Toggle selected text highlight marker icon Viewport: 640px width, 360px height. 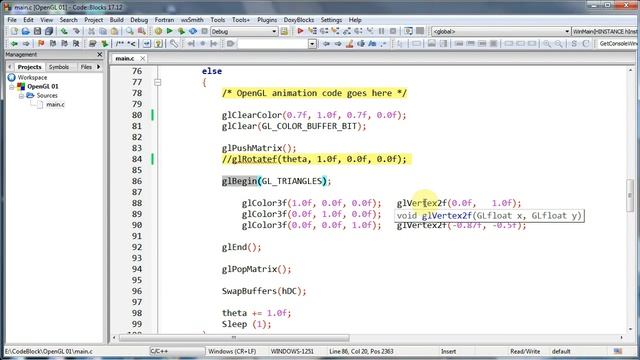pyautogui.click(x=349, y=43)
